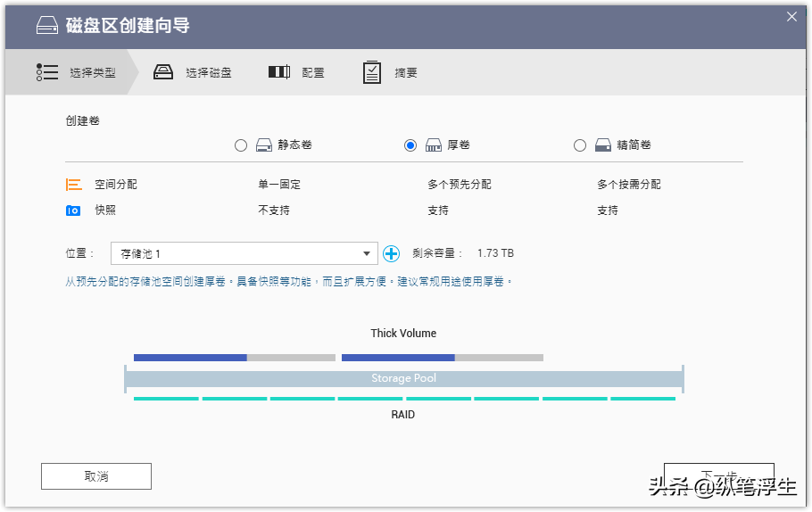The height and width of the screenshot is (512, 812).
Task: Click the partition icon for 配置 step
Action: pos(279,72)
